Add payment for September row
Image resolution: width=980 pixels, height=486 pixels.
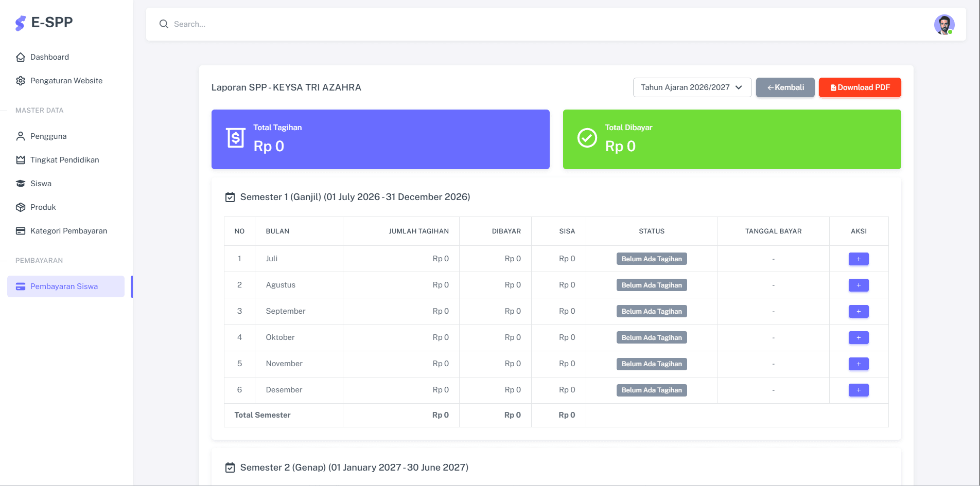pyautogui.click(x=859, y=311)
